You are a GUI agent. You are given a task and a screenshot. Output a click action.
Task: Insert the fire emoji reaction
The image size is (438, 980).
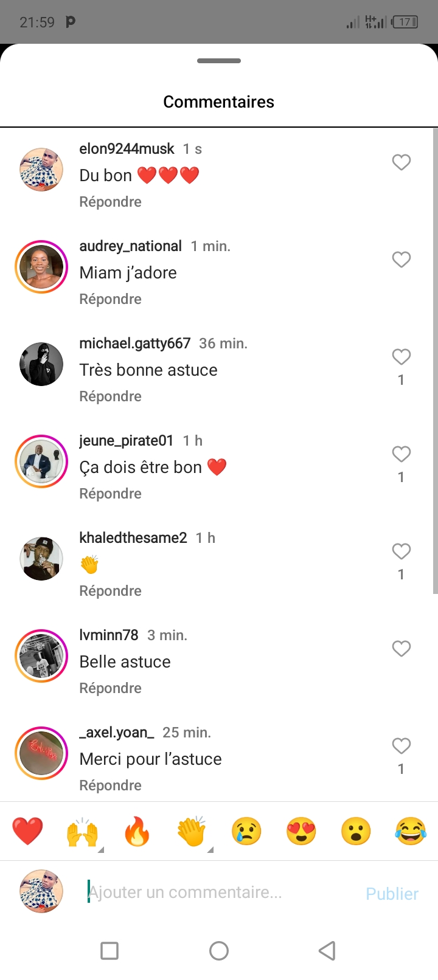point(137,831)
